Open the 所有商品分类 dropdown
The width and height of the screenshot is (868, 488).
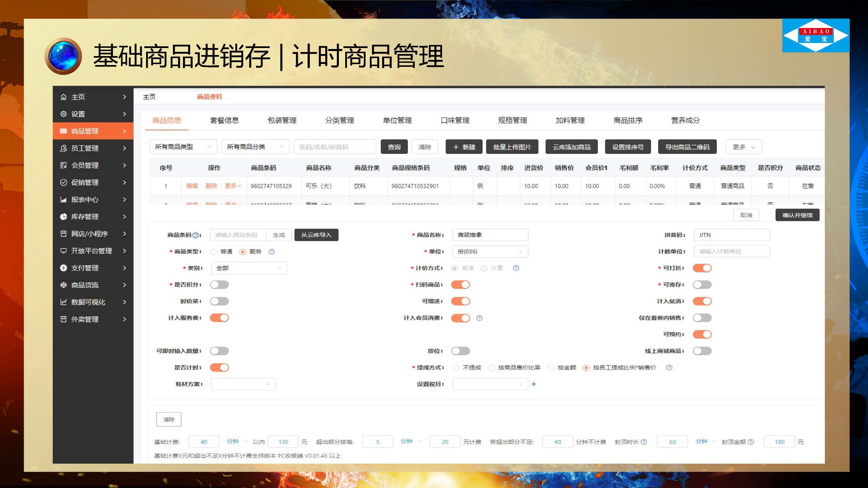(255, 146)
